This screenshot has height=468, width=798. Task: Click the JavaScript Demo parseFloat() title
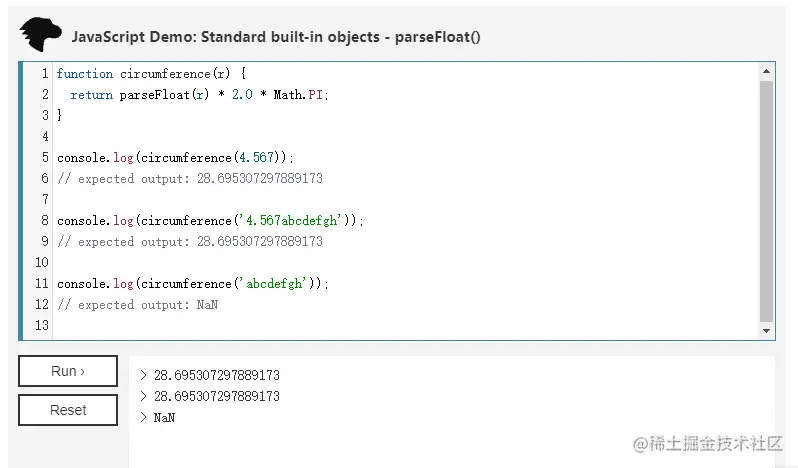276,37
